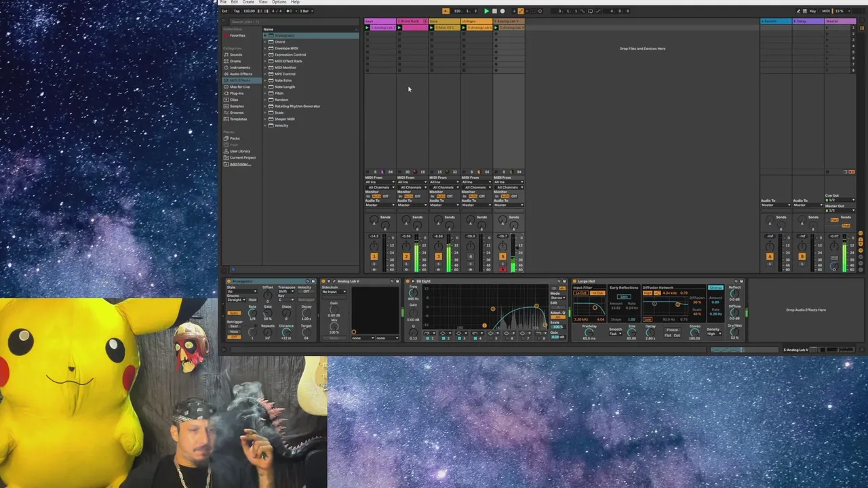Click Add Folder link in browser
Screen dimensions: 868x488
(240, 164)
